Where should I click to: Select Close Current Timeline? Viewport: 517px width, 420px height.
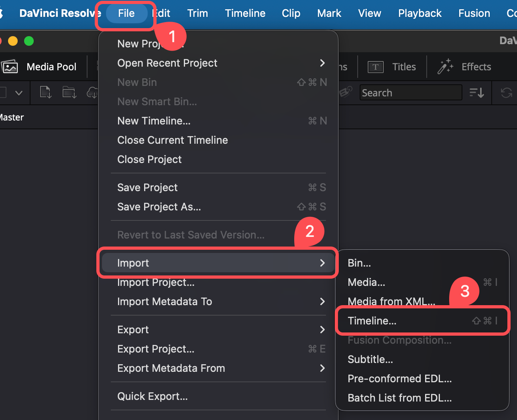218,140
